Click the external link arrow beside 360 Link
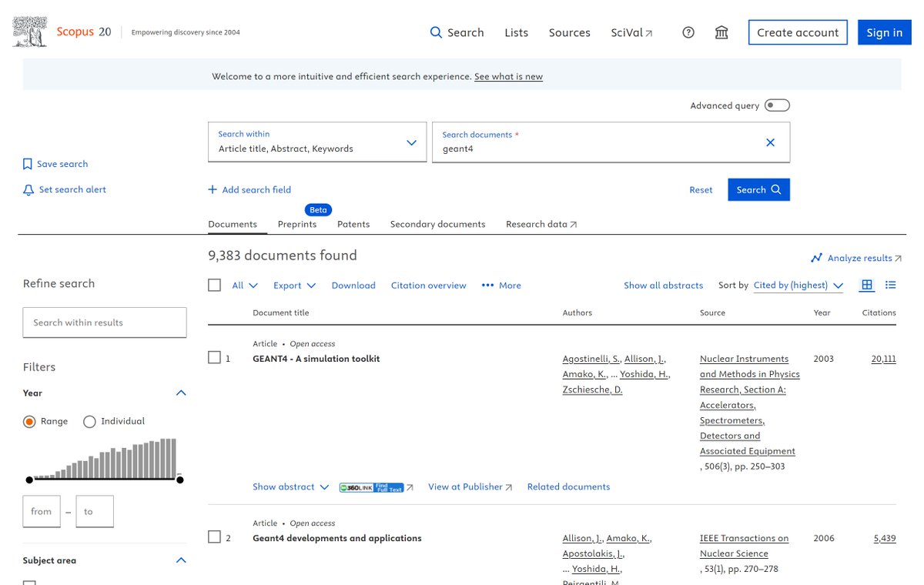Screen dimensions: 924x585 (x=410, y=487)
